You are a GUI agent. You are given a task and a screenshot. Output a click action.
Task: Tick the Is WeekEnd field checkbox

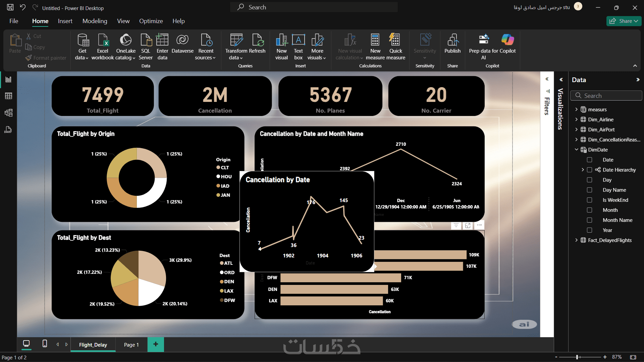[x=589, y=200]
